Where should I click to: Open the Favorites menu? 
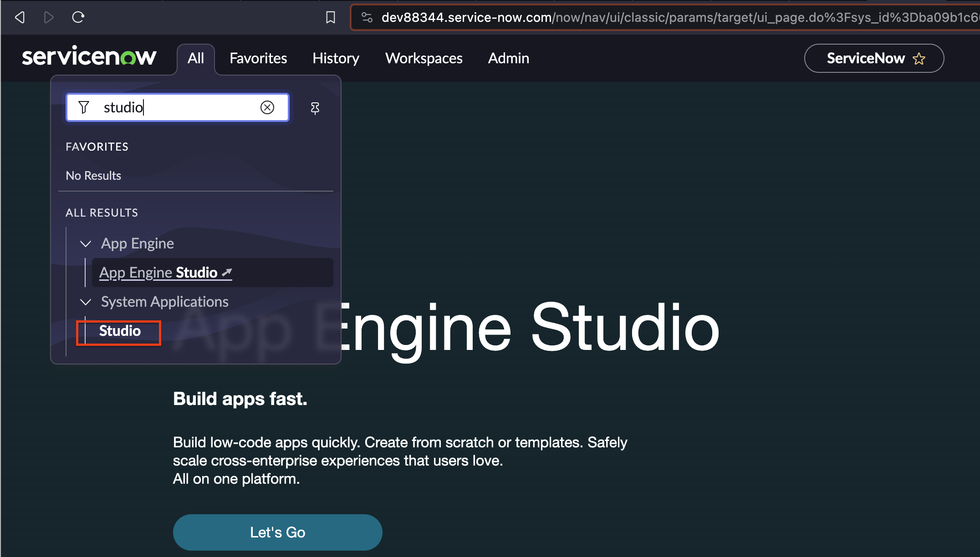point(258,58)
